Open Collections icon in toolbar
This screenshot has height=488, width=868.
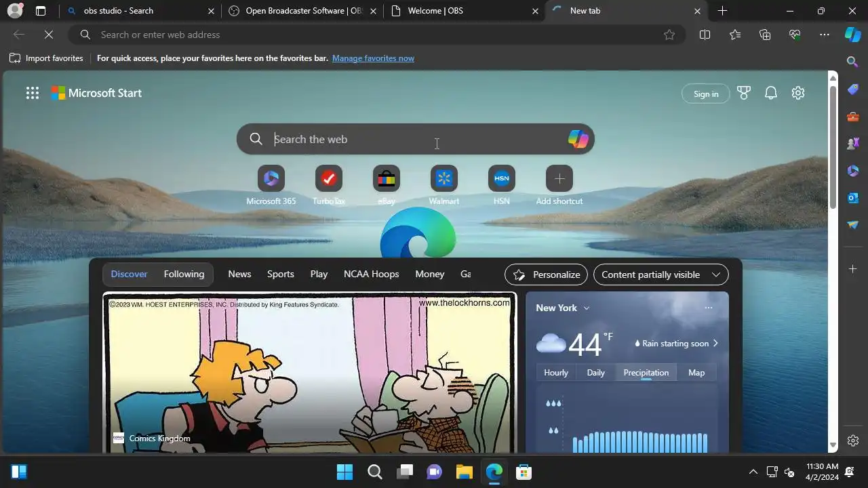click(765, 35)
